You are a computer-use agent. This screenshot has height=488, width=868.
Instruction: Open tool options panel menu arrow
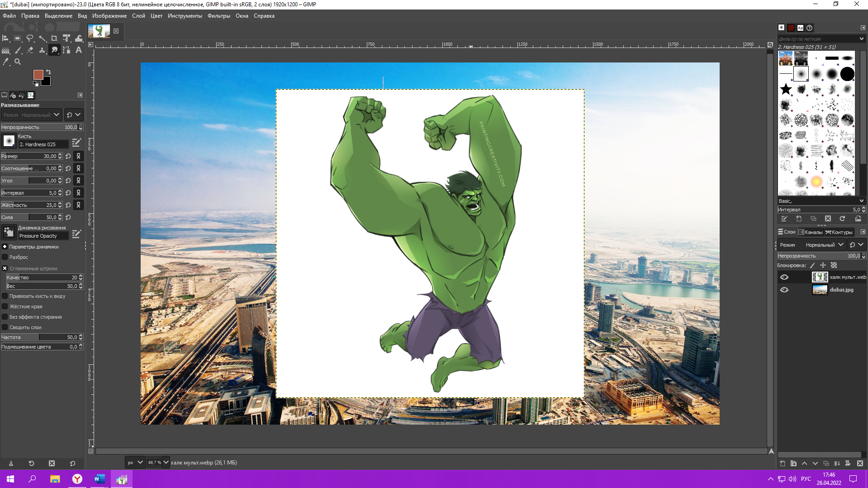coord(80,95)
